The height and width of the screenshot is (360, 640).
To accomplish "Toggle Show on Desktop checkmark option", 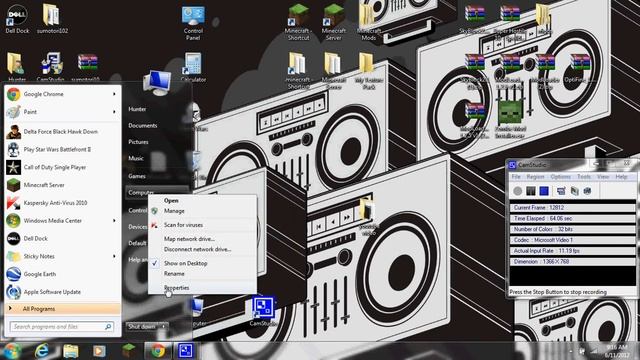I will click(x=202, y=263).
